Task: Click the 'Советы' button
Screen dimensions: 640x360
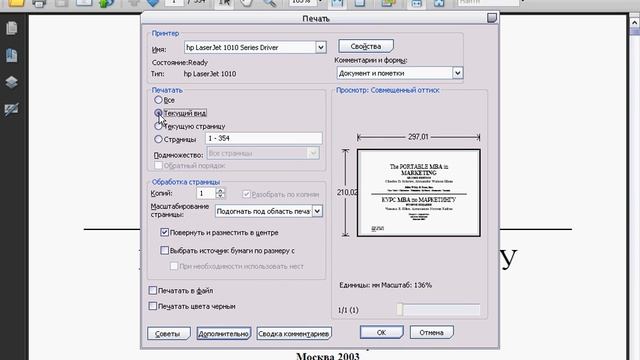Action: point(169,333)
